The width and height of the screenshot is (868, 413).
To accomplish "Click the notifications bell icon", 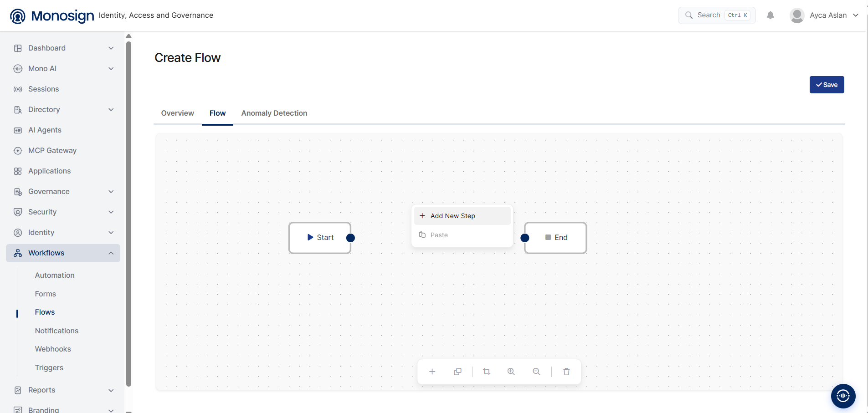I will tap(770, 15).
